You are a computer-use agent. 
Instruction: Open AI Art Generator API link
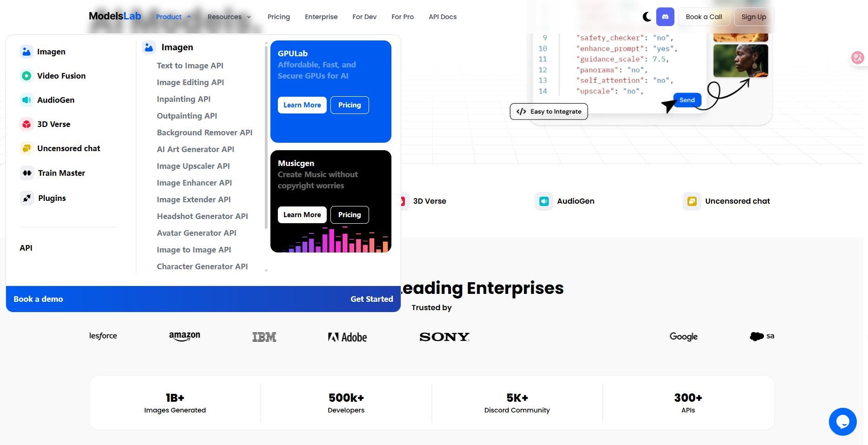point(195,149)
